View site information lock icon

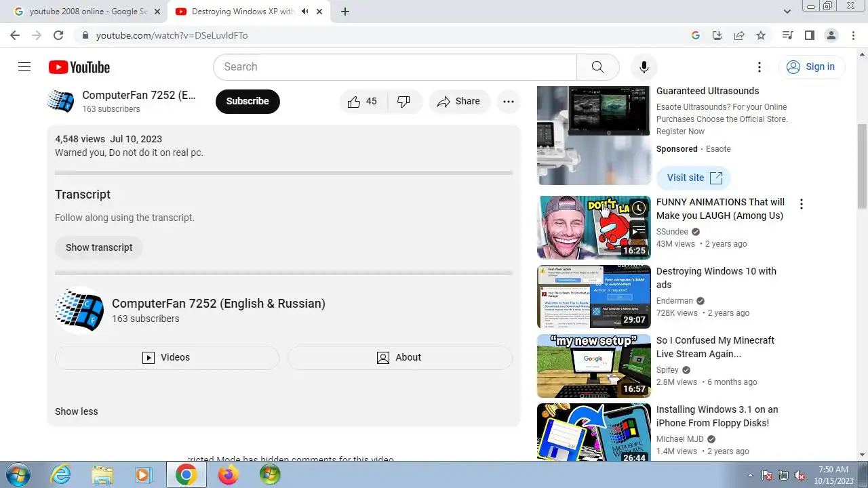tap(85, 35)
